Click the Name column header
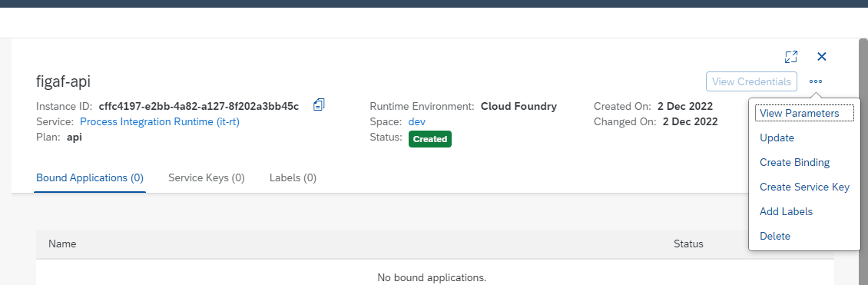Screen dimensions: 868x285 tap(62, 244)
